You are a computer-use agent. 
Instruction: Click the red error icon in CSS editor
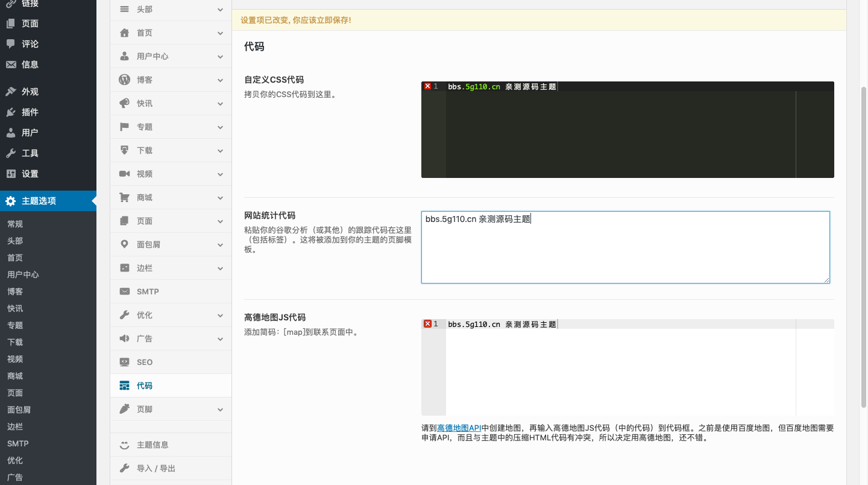[428, 86]
